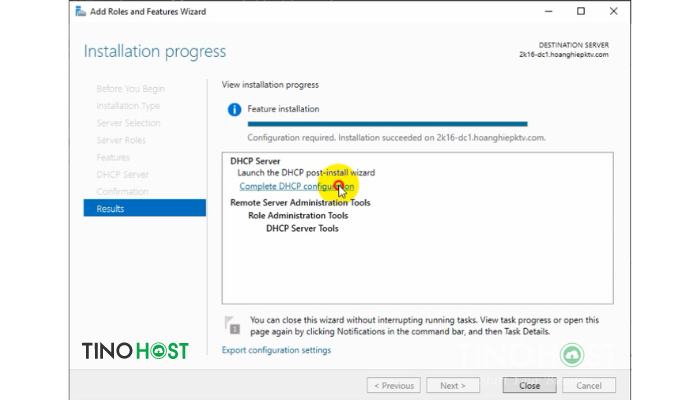Click the feature installation progress bar
This screenshot has height=400, width=700.
(x=388, y=124)
